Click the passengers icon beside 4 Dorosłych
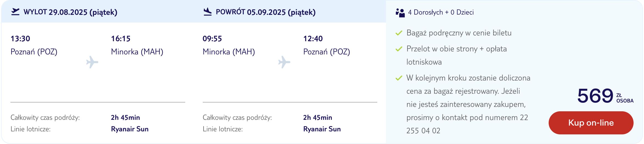Viewport: 644px width, 144px height. coord(400,13)
